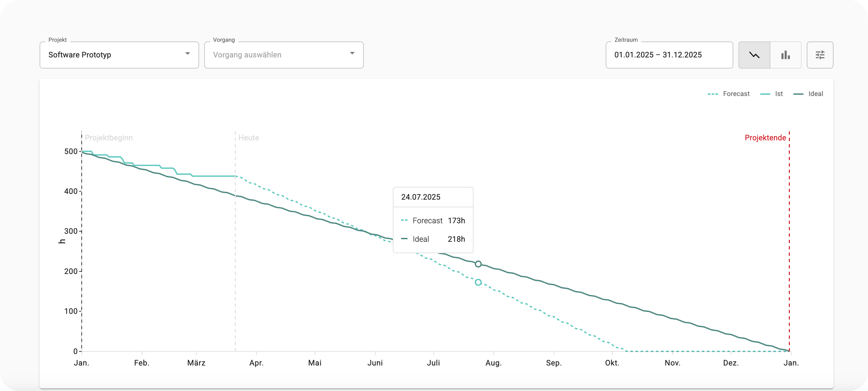Click the Ideal dark legend swatch

pos(798,94)
